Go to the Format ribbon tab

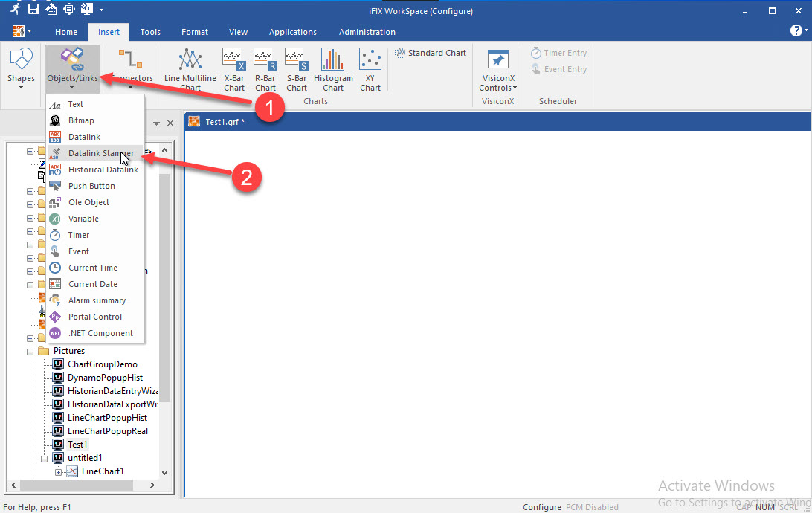[195, 32]
